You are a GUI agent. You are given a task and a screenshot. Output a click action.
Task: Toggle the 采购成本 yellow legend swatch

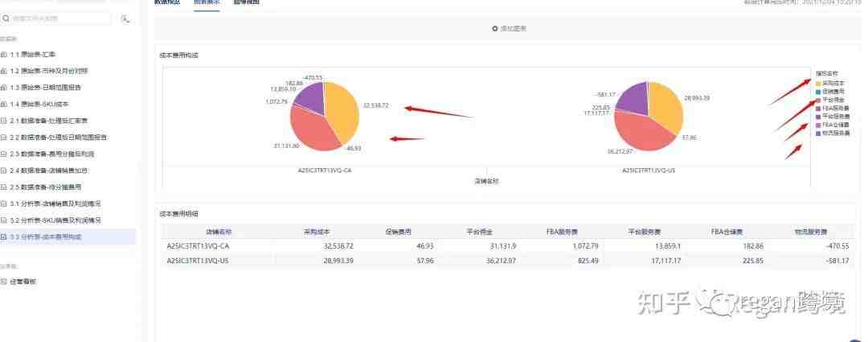[x=818, y=83]
